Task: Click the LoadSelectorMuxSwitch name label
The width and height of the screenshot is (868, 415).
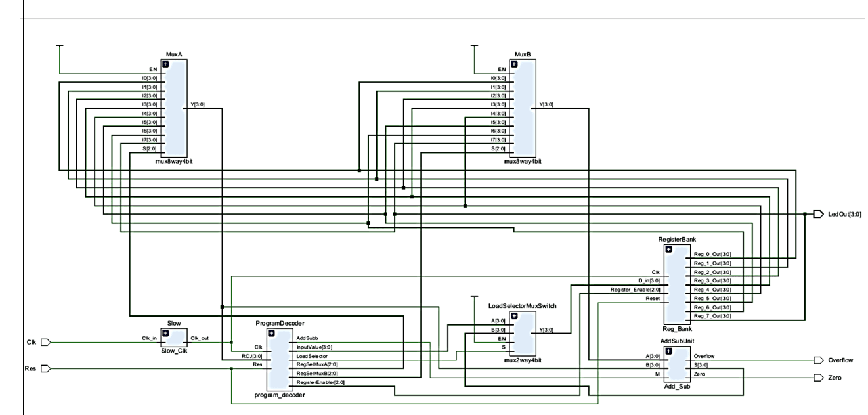Action: pos(523,307)
